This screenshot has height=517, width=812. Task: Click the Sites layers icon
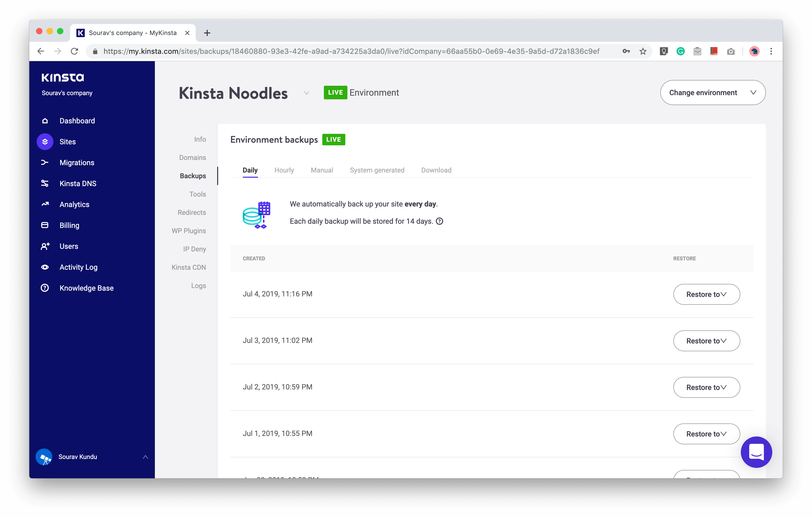(x=45, y=142)
